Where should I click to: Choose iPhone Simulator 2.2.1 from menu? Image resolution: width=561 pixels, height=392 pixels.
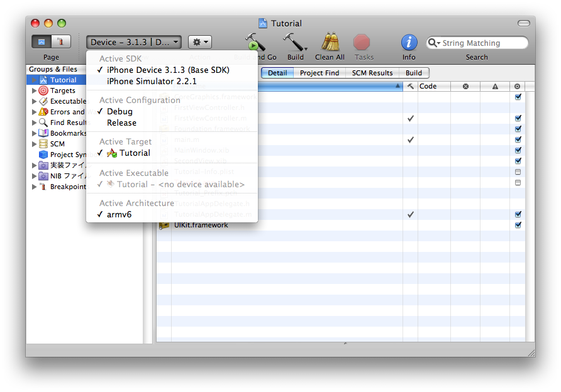tap(152, 81)
